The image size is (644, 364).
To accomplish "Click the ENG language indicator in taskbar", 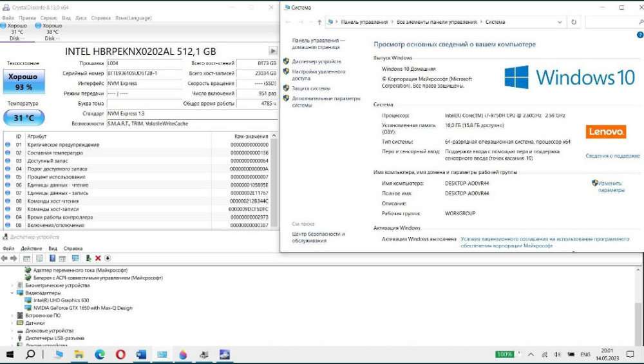I will pos(585,354).
